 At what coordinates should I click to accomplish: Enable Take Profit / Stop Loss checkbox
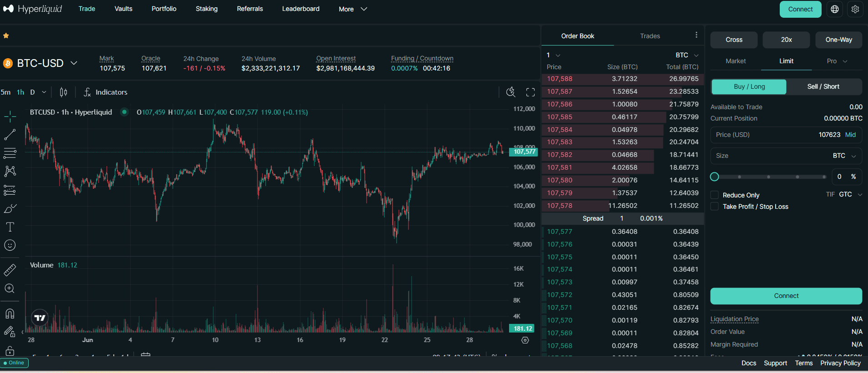click(715, 207)
